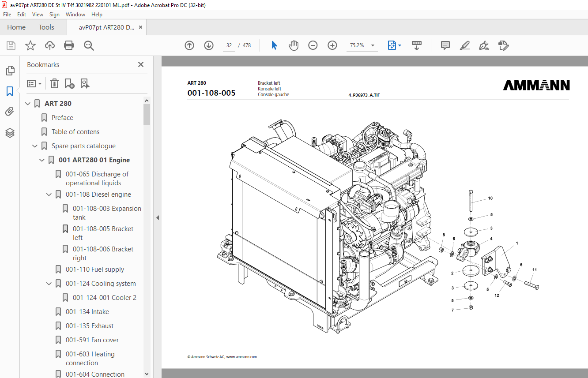Add a comment note

[x=445, y=45]
